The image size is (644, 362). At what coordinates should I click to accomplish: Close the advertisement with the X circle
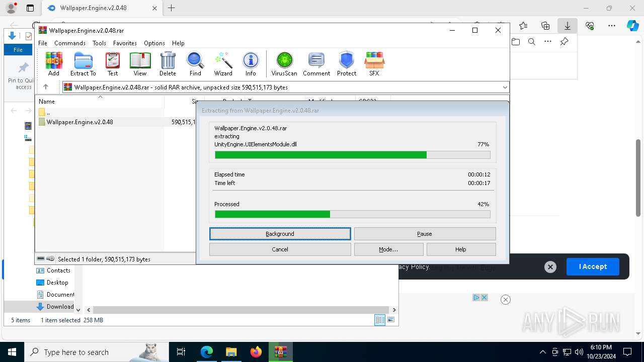coord(506,300)
